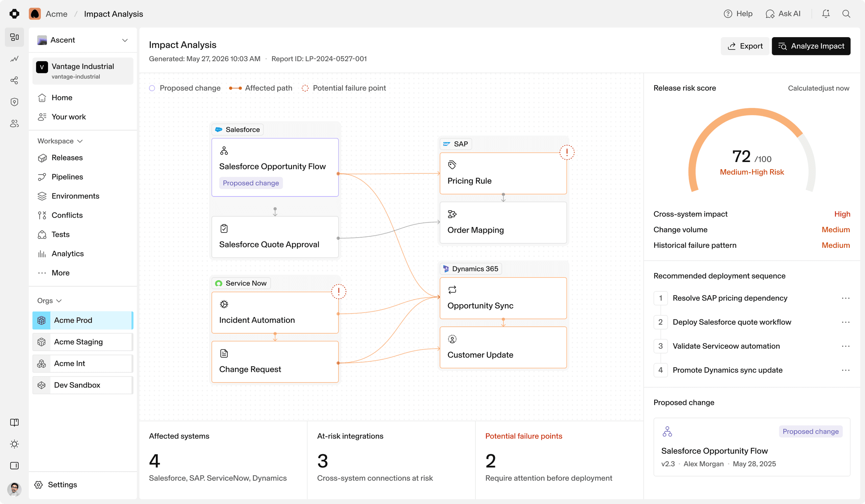Click the Service Now system label

[241, 283]
